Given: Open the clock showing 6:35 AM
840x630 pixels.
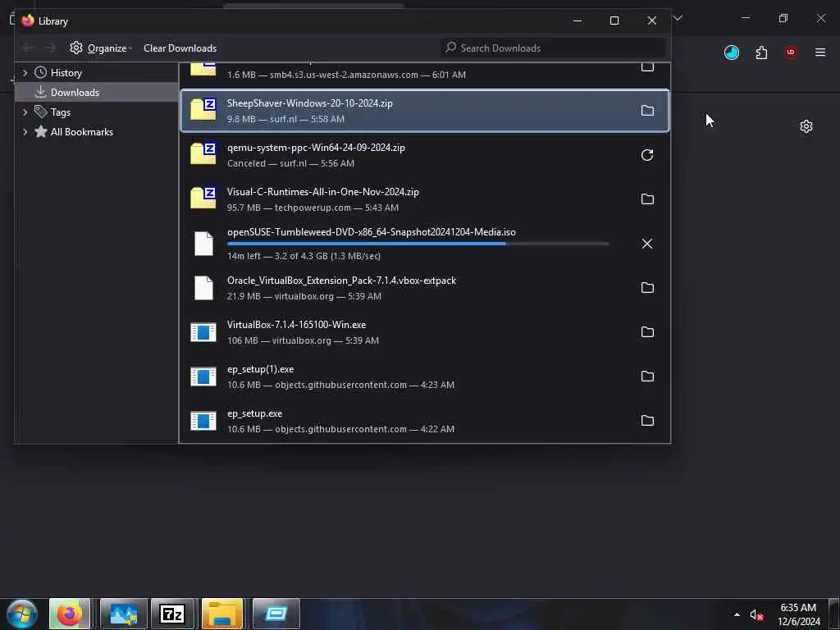Looking at the screenshot, I should (798, 614).
